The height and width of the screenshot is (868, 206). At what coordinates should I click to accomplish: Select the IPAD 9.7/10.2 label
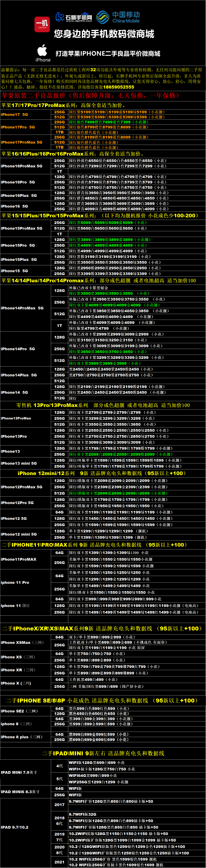click(x=14, y=827)
